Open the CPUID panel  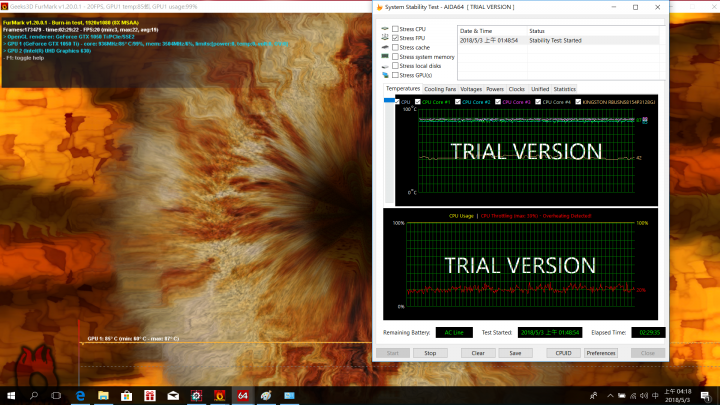[x=563, y=353]
